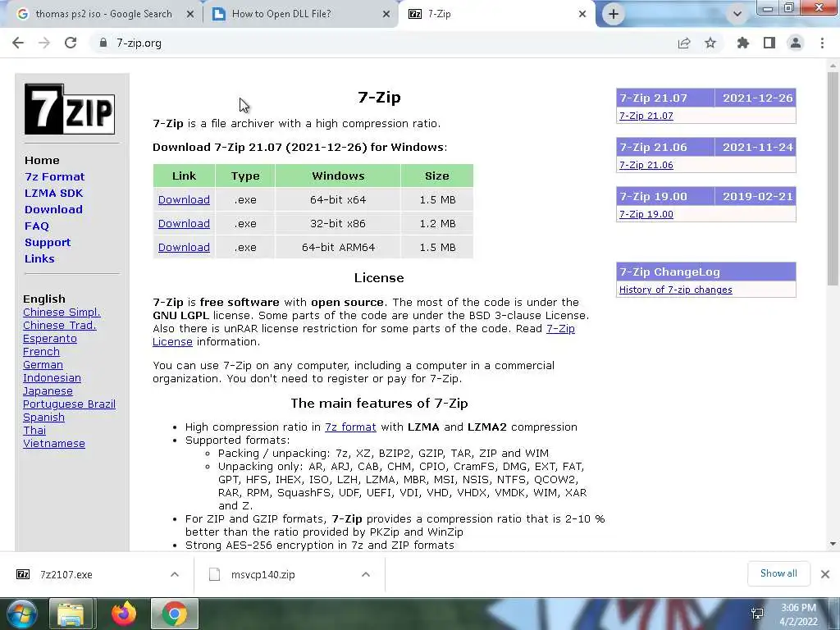Download the 64-bit ARM64 installer
840x630 pixels.
point(184,248)
